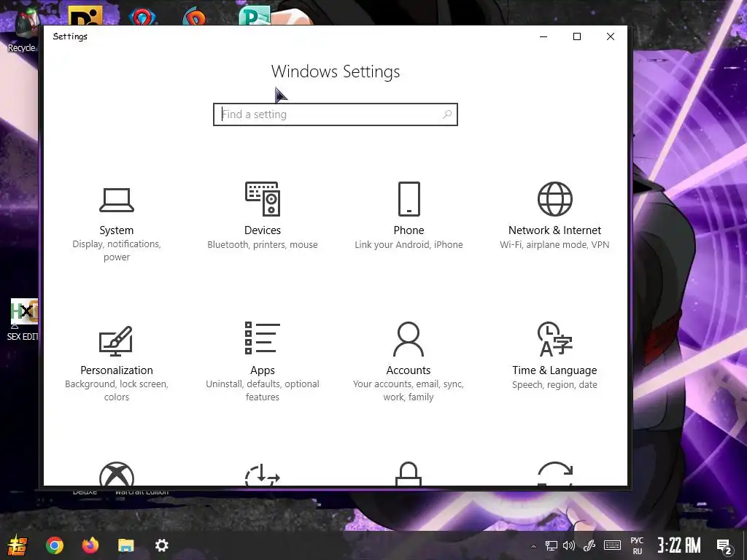Open the Xbox Gaming icon
This screenshot has height=560, width=747.
[116, 474]
